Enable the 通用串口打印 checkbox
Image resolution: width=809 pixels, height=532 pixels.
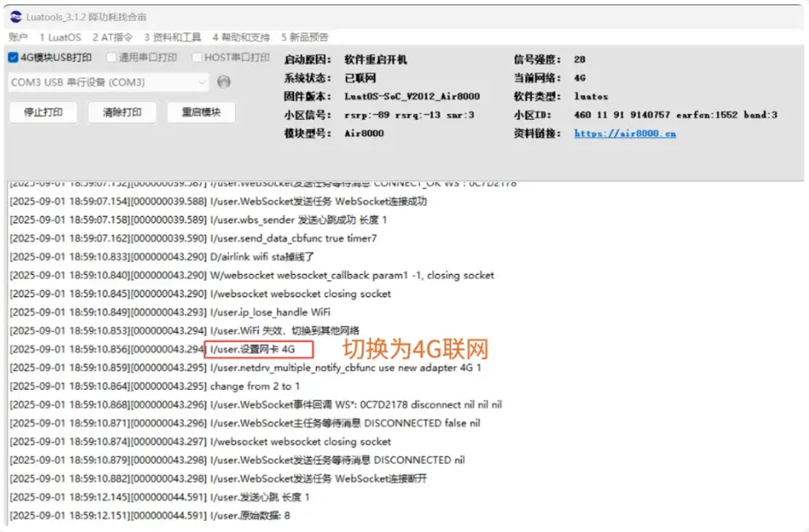point(111,57)
